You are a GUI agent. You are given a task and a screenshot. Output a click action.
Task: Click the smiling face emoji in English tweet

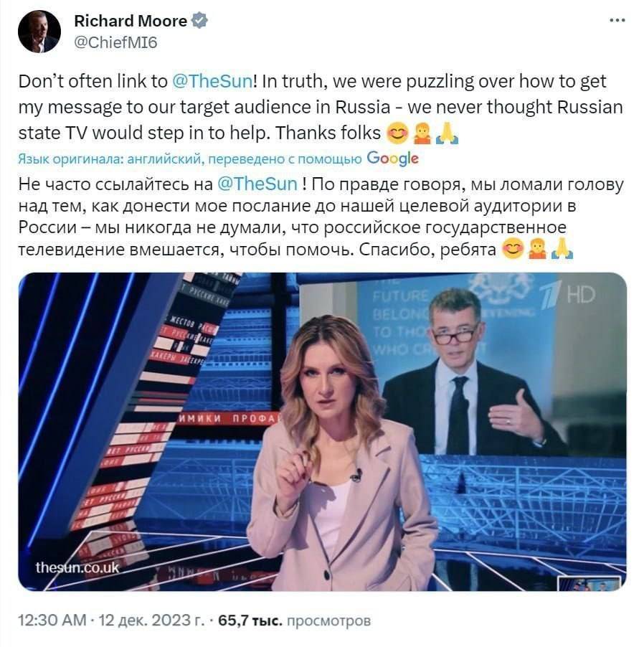pos(397,133)
